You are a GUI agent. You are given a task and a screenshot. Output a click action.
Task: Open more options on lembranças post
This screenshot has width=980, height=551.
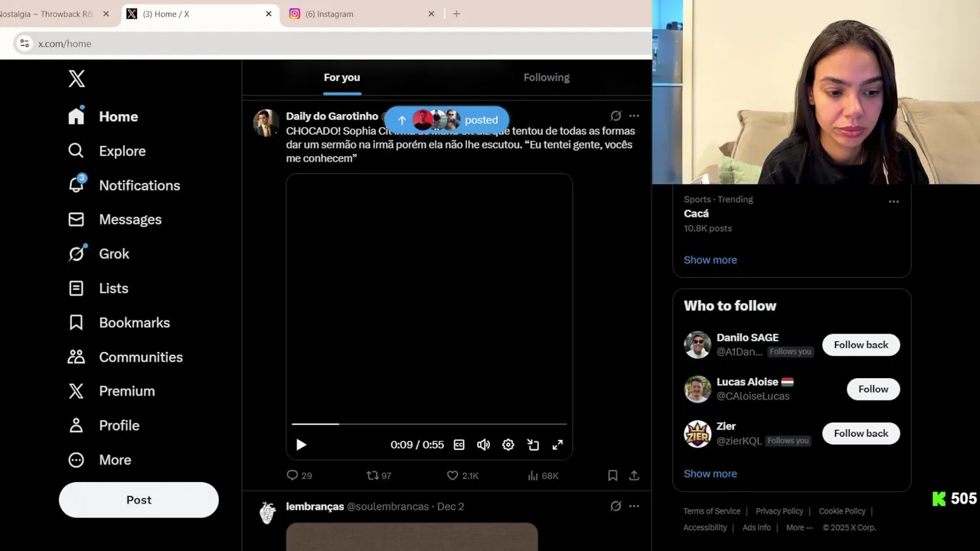(x=634, y=506)
